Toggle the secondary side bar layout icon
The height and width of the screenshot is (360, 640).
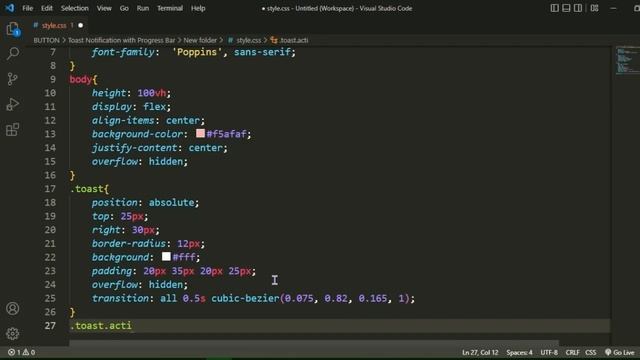pyautogui.click(x=578, y=8)
